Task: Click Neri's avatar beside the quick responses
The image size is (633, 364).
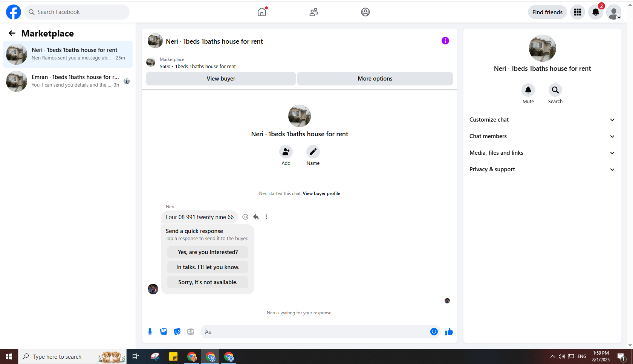Action: tap(153, 289)
